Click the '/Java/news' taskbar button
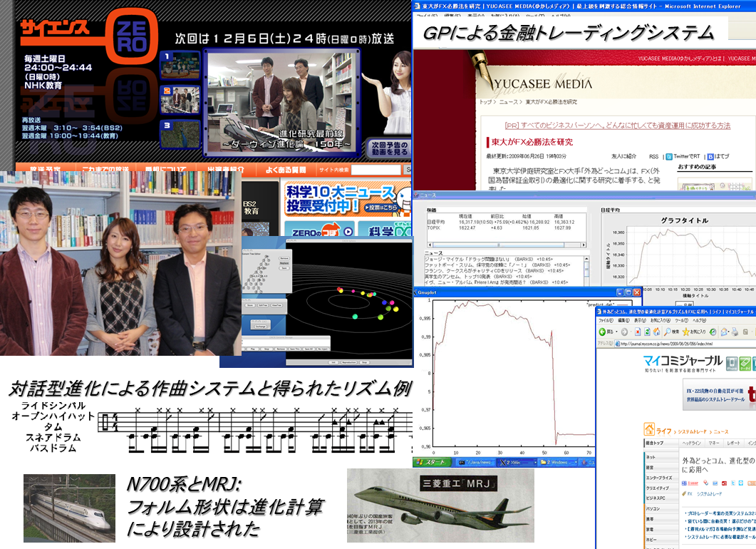 [477, 462]
